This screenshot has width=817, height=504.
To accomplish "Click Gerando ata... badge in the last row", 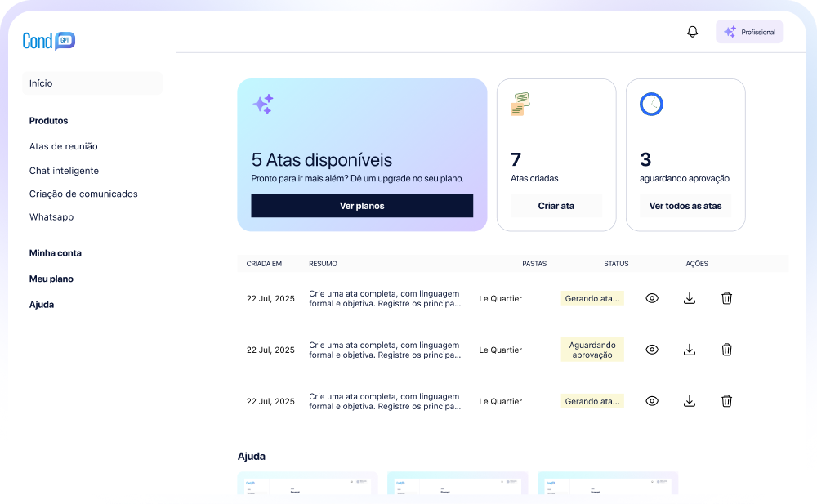I will (592, 401).
